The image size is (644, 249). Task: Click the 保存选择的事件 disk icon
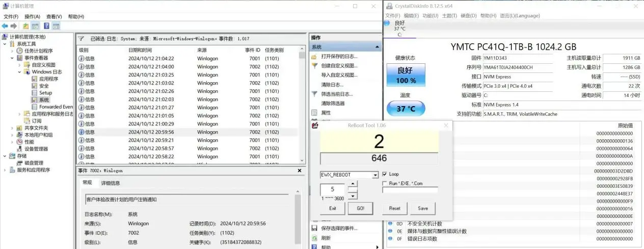click(314, 228)
